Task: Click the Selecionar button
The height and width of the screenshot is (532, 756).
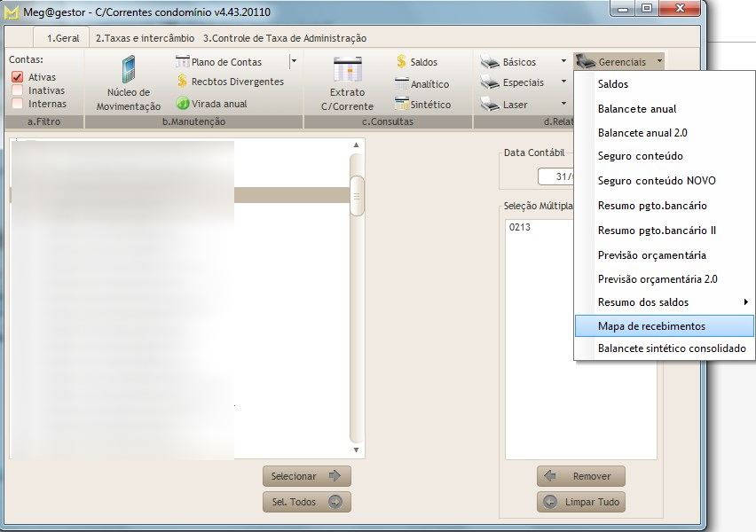Action: (x=306, y=476)
